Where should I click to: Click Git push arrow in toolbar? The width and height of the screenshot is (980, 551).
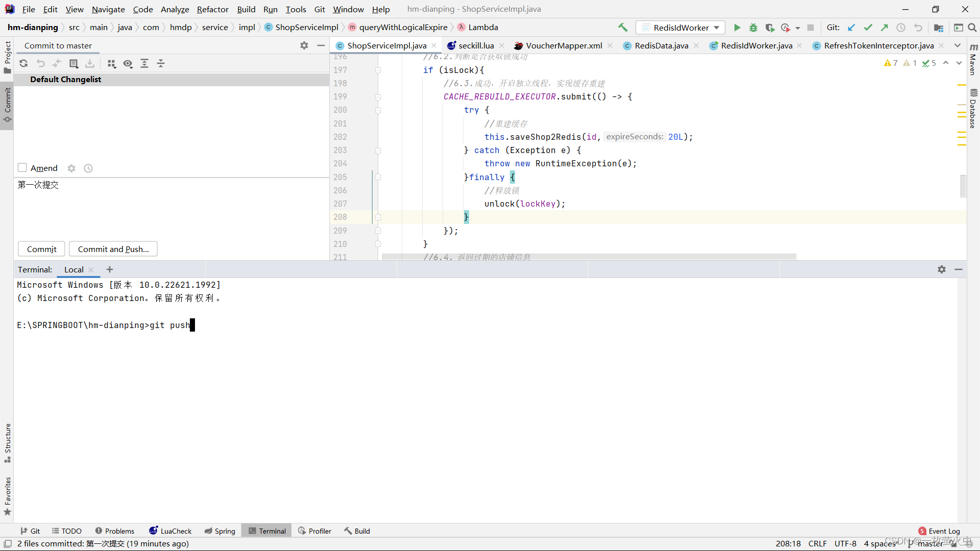point(885,28)
